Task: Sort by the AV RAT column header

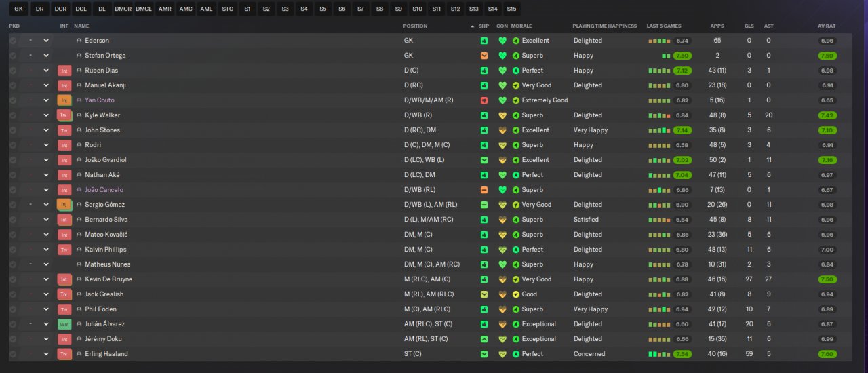Action: 826,26
